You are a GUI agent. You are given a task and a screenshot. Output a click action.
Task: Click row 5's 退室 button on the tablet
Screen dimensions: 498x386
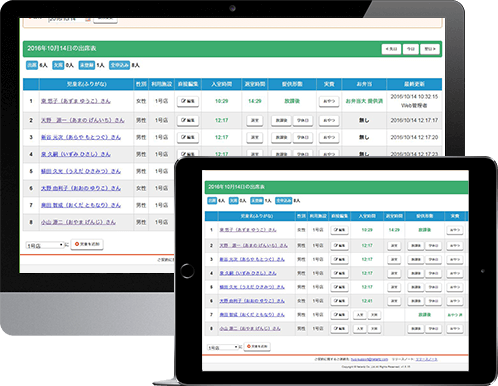coord(394,287)
